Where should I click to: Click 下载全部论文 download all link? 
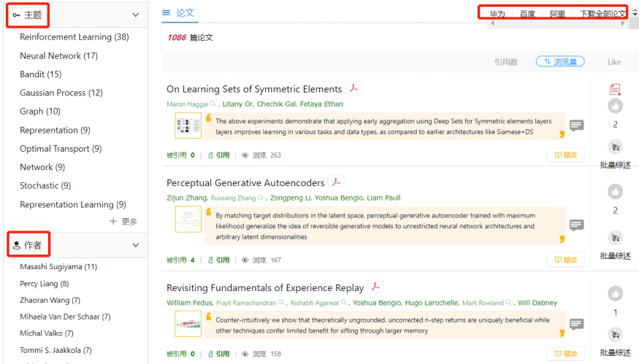[602, 14]
